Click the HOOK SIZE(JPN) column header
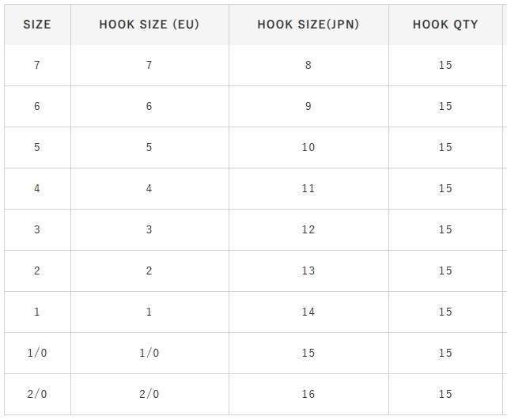The height and width of the screenshot is (420, 507). [x=308, y=25]
